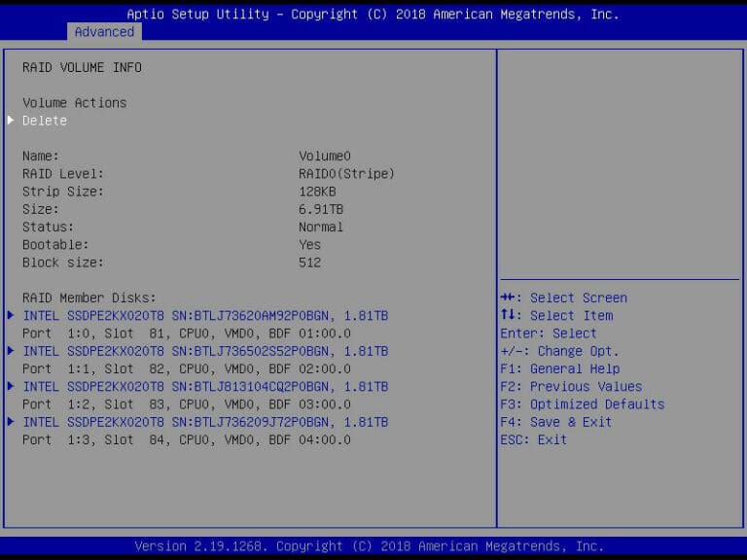Screen dimensions: 747x560
Task: Open the Advanced tab
Action: point(104,32)
